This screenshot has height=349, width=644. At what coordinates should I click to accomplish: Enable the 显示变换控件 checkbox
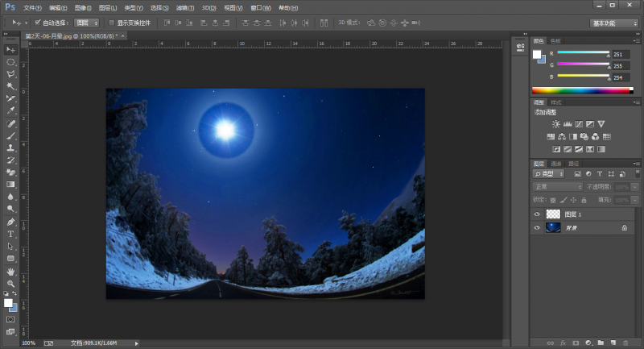[112, 23]
